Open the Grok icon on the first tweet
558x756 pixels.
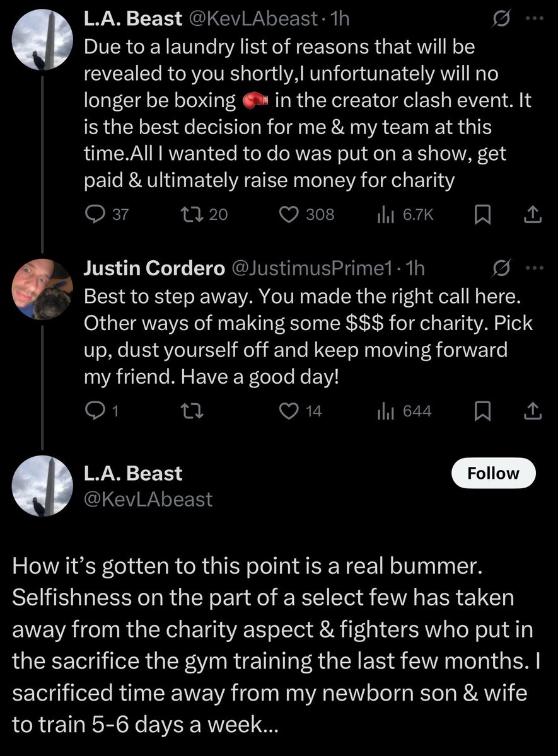pos(501,20)
